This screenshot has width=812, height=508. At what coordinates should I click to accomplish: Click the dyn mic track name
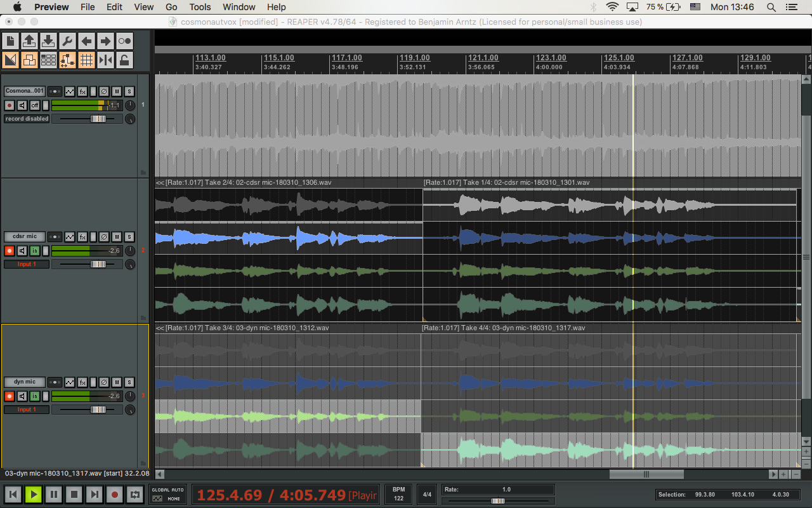tap(25, 382)
